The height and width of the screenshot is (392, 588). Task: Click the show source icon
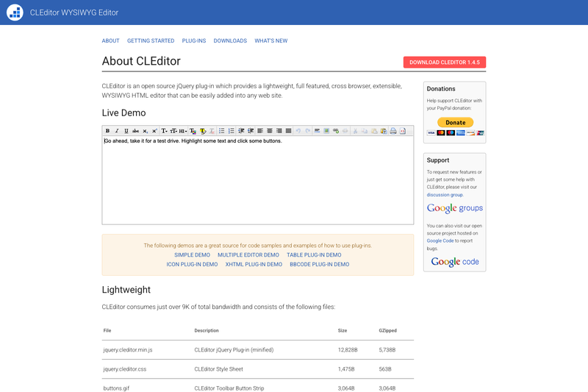tap(403, 131)
